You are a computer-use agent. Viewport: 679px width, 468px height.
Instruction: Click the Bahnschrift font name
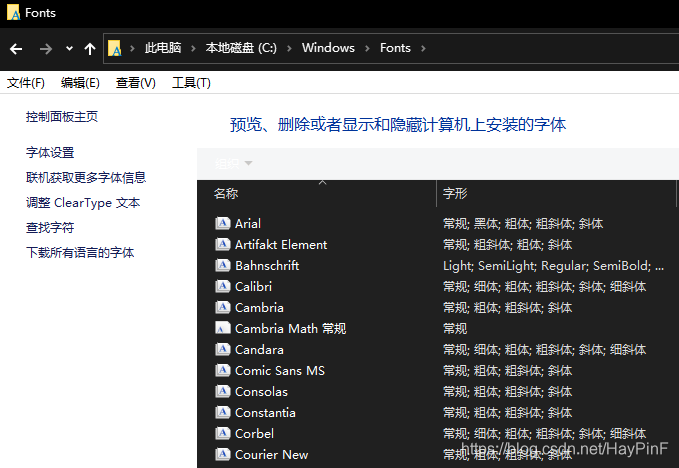tap(267, 265)
